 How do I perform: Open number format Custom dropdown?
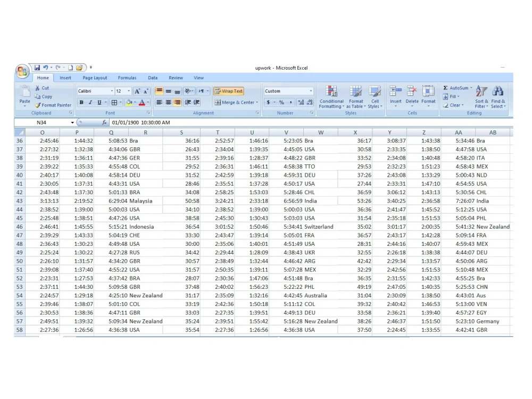click(x=311, y=92)
